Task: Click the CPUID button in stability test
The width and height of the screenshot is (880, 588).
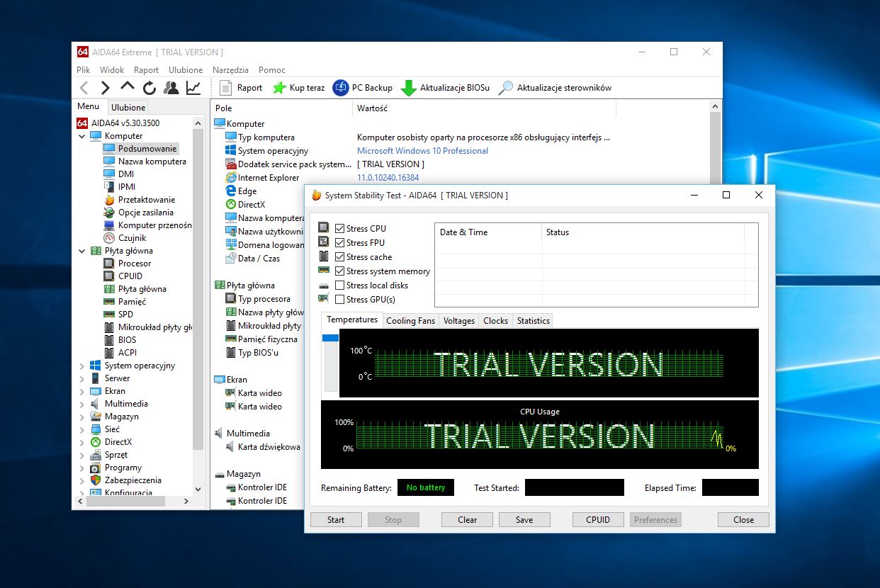Action: pyautogui.click(x=598, y=519)
